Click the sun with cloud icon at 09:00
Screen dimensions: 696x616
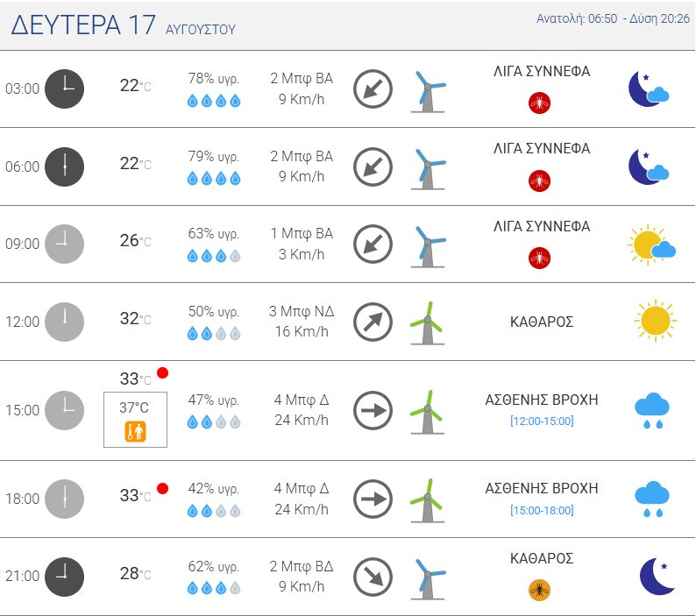[651, 244]
